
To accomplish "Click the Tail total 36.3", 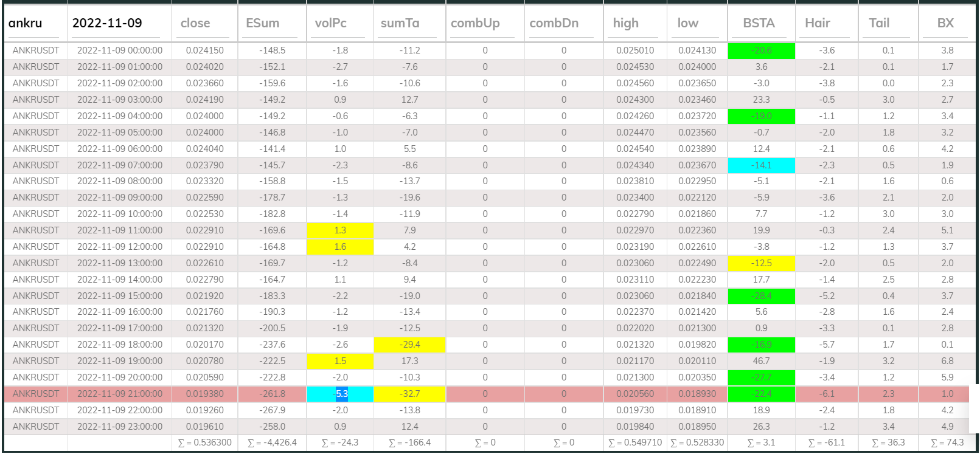I will point(888,442).
